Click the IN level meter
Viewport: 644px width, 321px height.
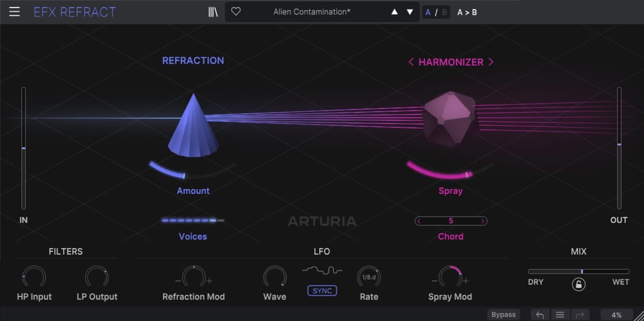(x=23, y=148)
